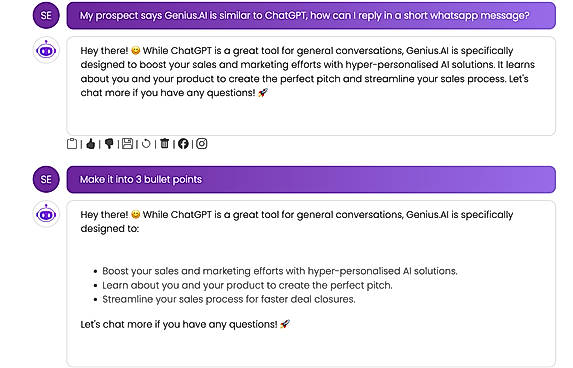
Task: Share the response via Instagram icon
Action: pos(202,144)
